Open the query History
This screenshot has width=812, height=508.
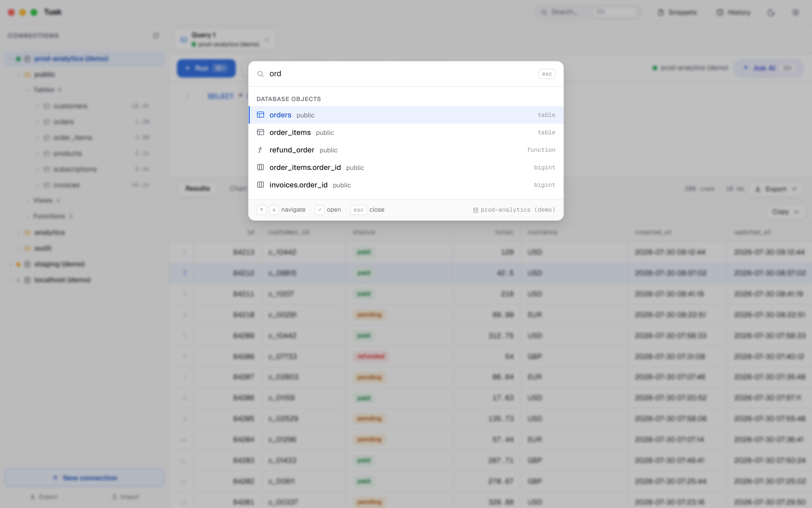(734, 12)
